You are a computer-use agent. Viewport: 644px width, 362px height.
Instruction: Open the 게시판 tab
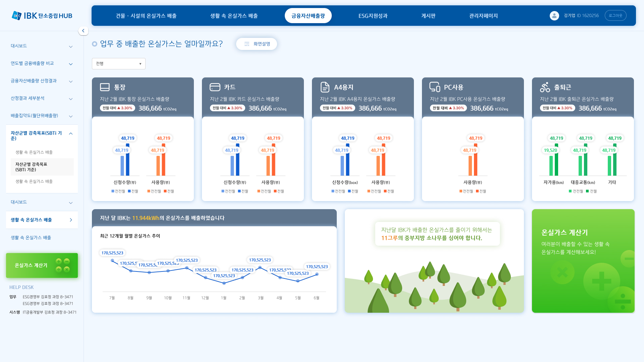coord(428,16)
